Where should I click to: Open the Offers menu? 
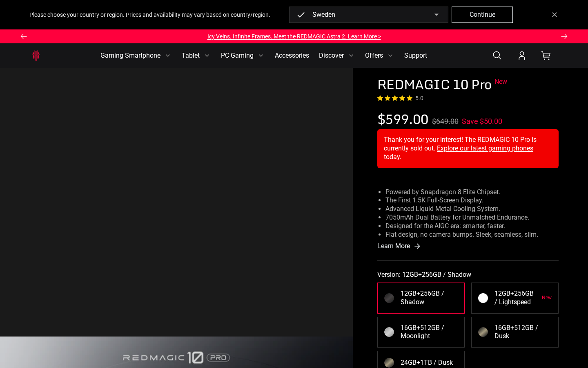[374, 56]
